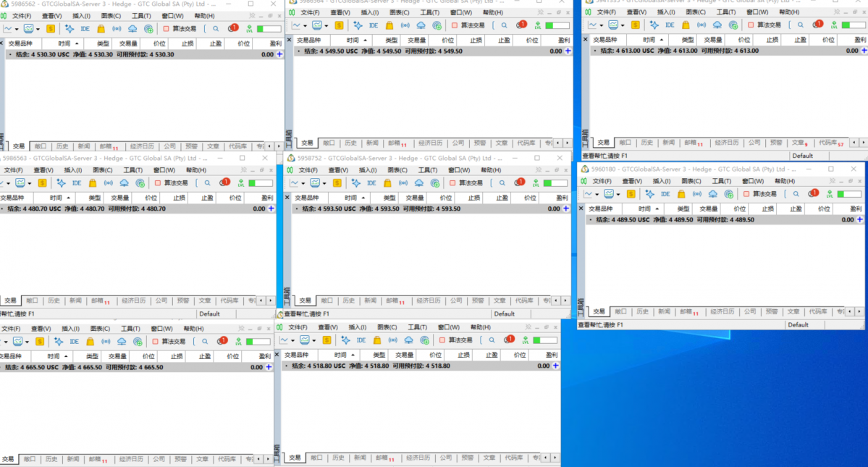868x467 pixels.
Task: Toggle 算法交易 in window 5986564
Action: (x=468, y=25)
